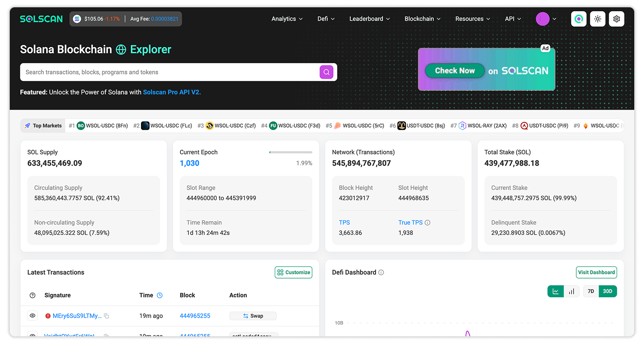The height and width of the screenshot is (344, 644).
Task: Focus the transactions search input field
Action: pos(169,72)
